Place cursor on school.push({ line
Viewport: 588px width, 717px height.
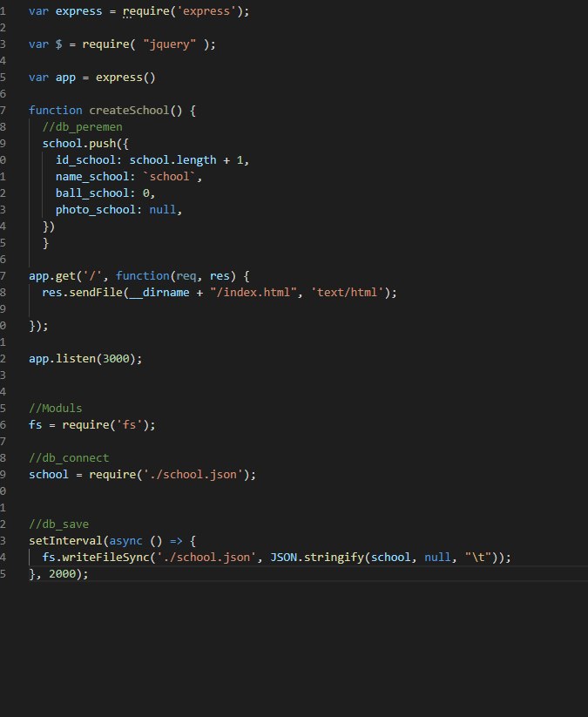point(85,144)
